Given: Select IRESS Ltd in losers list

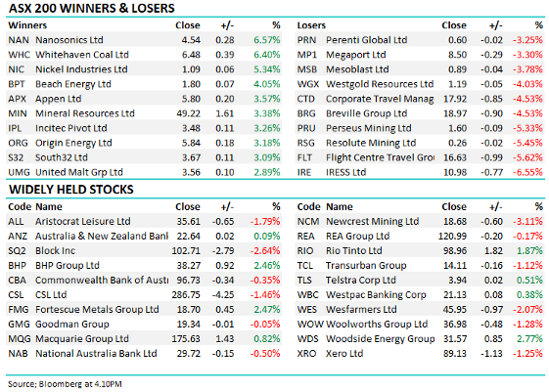Looking at the screenshot, I should click(345, 172).
